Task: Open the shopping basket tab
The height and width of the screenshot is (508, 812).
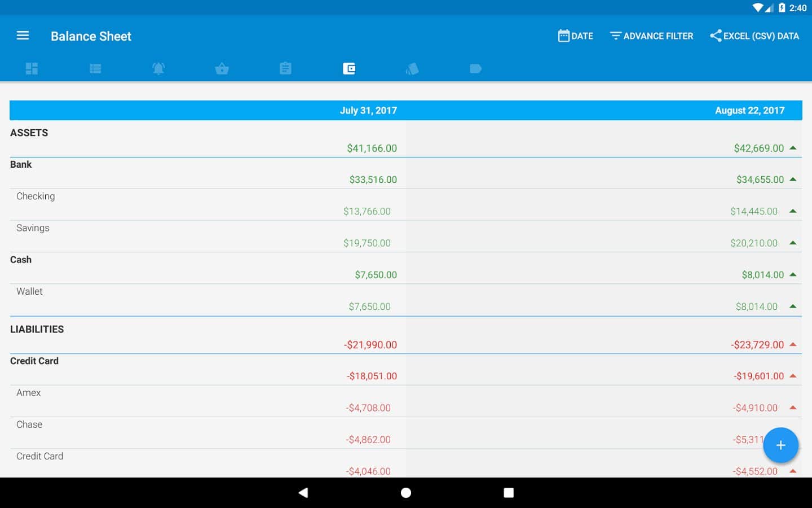Action: [x=222, y=69]
